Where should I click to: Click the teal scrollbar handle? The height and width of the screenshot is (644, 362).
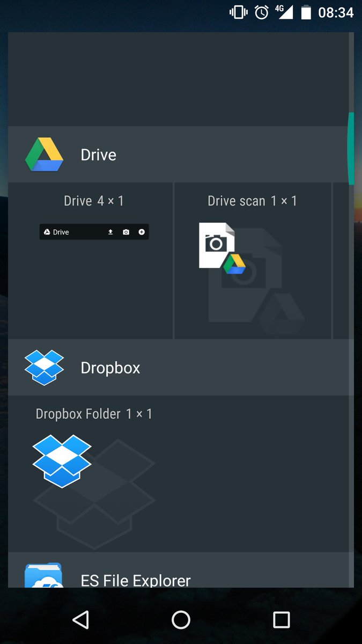(351, 149)
